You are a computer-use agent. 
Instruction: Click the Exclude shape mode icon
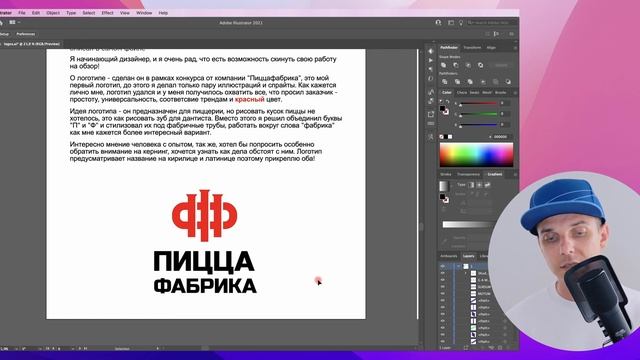tap(480, 65)
